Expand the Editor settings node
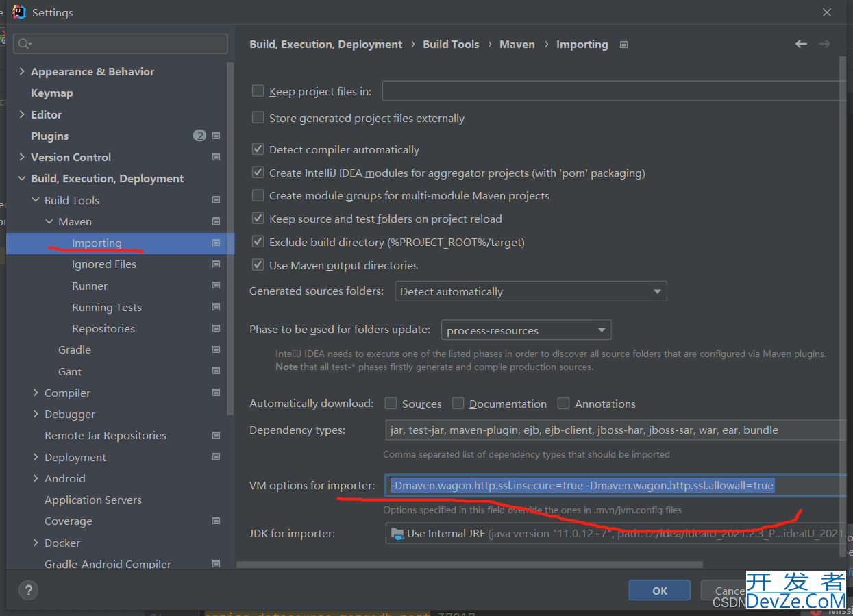Image resolution: width=853 pixels, height=616 pixels. 22,114
